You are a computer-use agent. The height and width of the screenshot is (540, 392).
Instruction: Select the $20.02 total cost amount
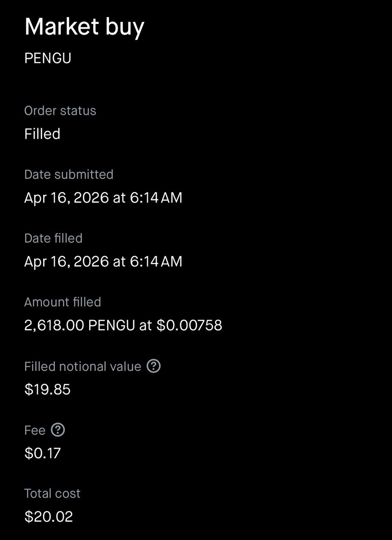pyautogui.click(x=49, y=517)
